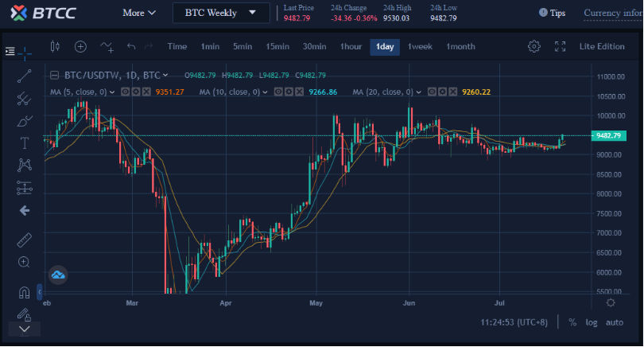644x347 pixels.
Task: Select the zoom in magnifier tool
Action: [24, 262]
